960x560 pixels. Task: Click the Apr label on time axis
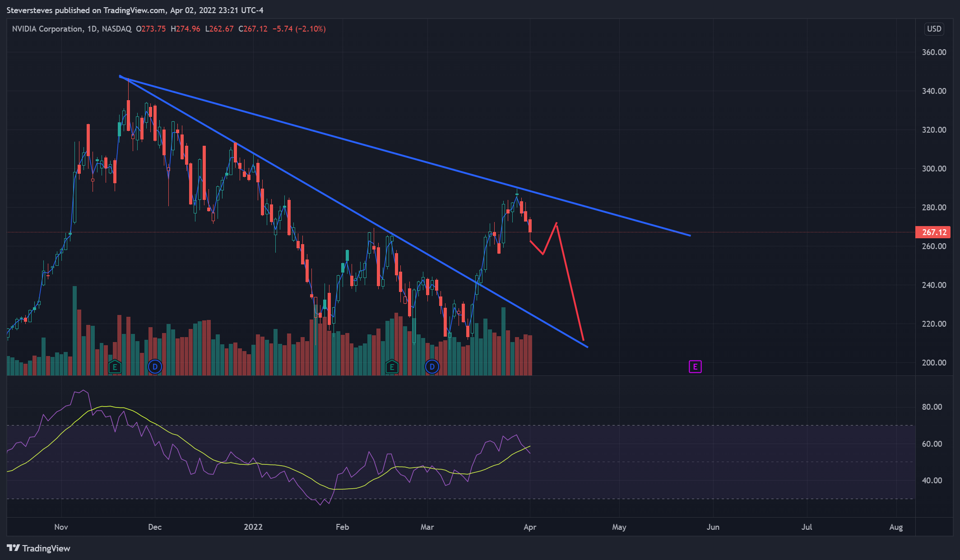click(530, 527)
